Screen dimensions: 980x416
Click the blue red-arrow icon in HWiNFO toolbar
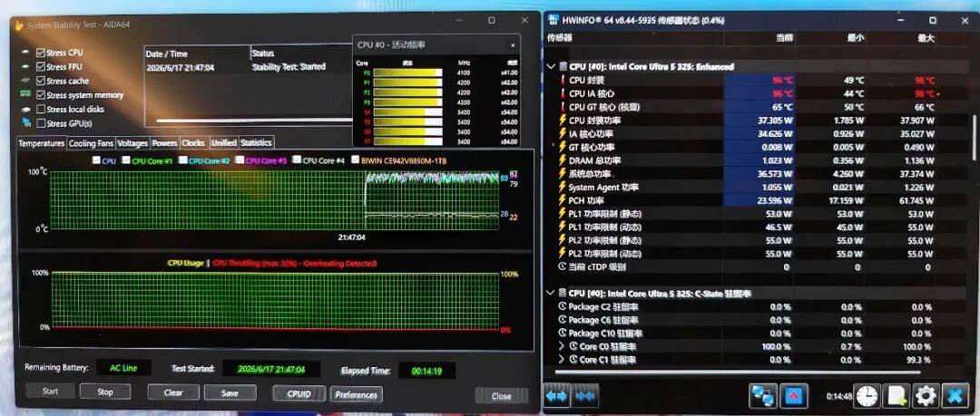tap(793, 396)
